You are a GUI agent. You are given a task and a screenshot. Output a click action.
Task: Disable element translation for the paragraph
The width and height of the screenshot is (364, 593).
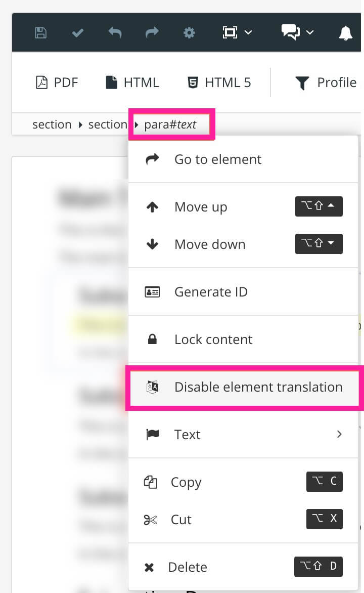click(258, 387)
